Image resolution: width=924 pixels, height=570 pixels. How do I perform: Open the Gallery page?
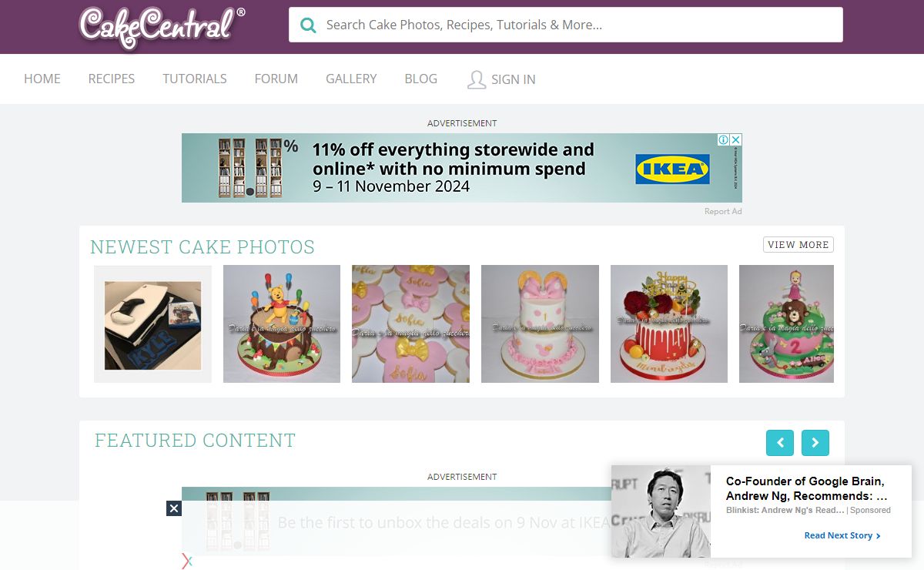[x=351, y=79]
